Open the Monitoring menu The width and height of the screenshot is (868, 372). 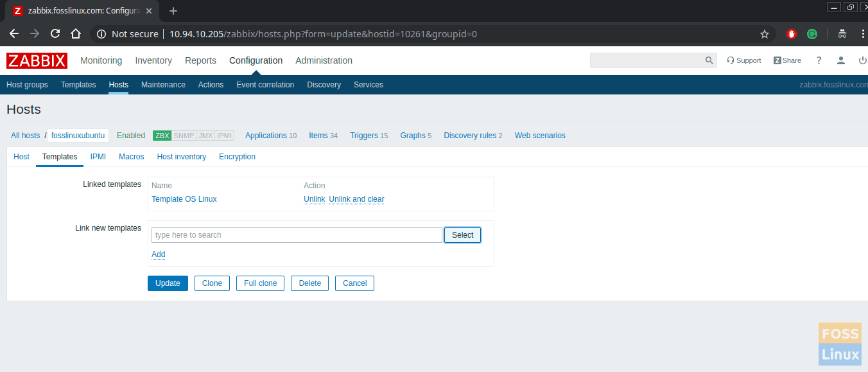(x=101, y=60)
